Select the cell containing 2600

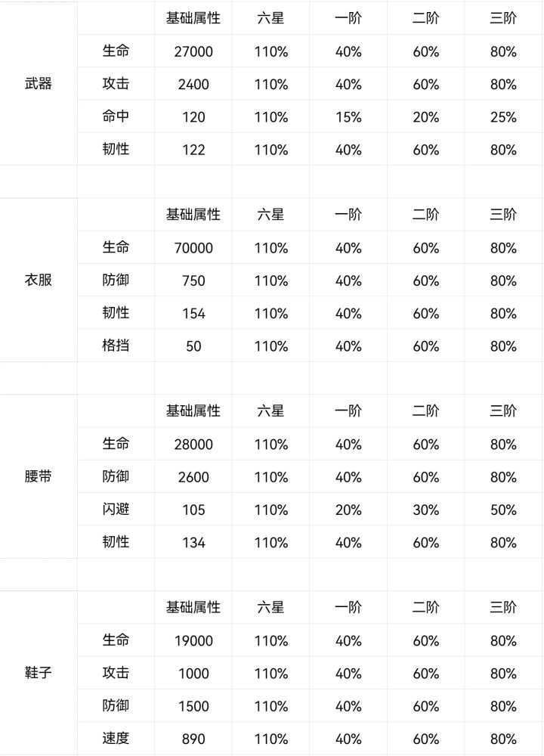coord(193,477)
